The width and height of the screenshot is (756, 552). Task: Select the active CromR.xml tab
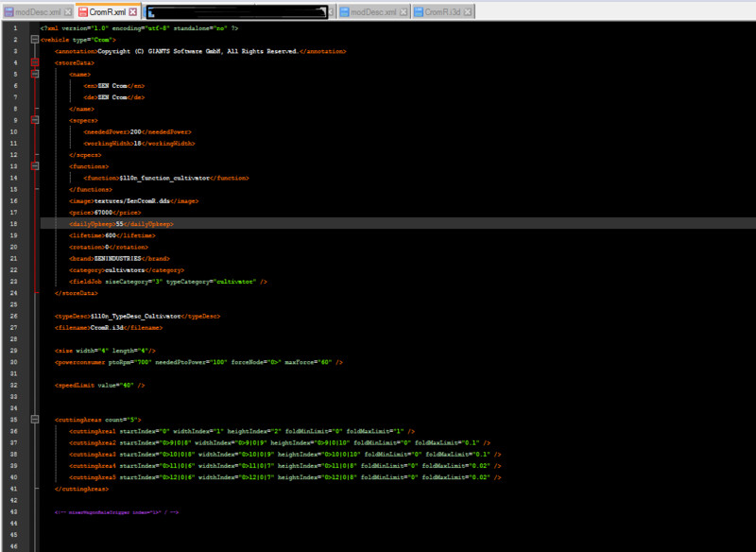(107, 12)
